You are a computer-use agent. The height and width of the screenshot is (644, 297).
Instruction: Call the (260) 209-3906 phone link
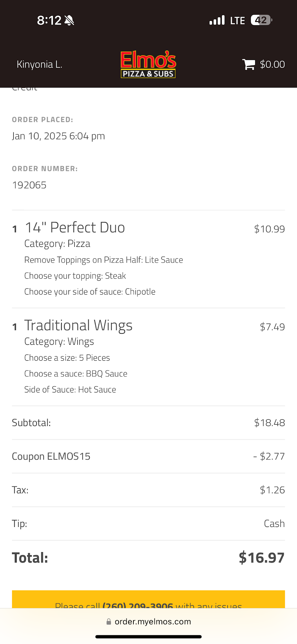tap(137, 605)
